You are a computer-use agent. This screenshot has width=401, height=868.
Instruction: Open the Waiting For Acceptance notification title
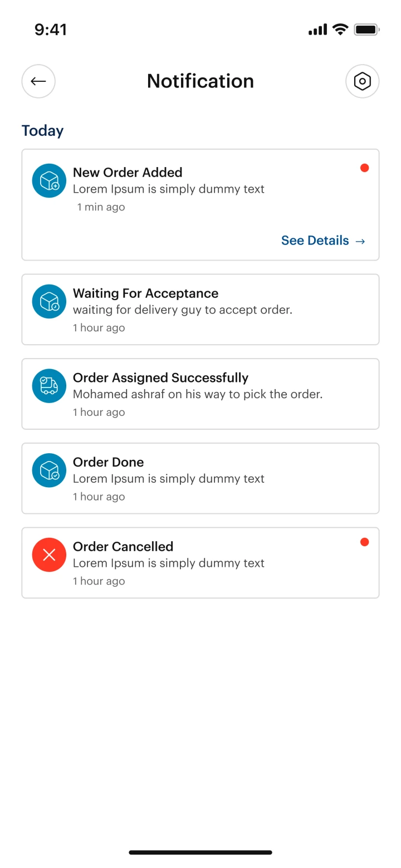145,293
